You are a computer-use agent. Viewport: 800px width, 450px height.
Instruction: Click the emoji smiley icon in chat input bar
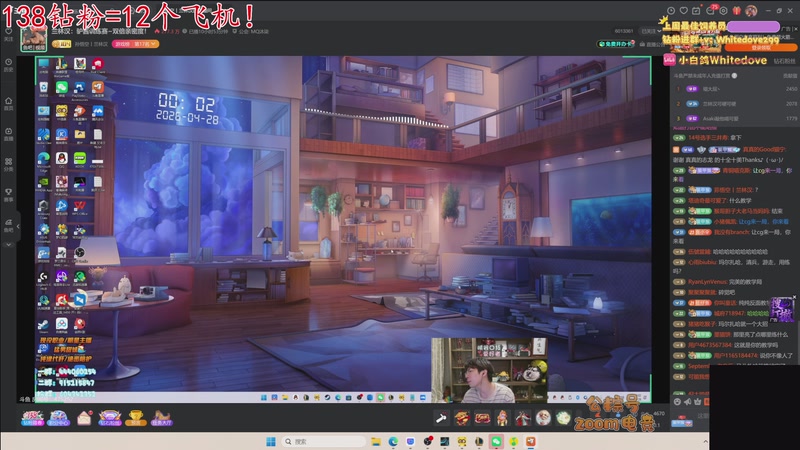coord(677,402)
